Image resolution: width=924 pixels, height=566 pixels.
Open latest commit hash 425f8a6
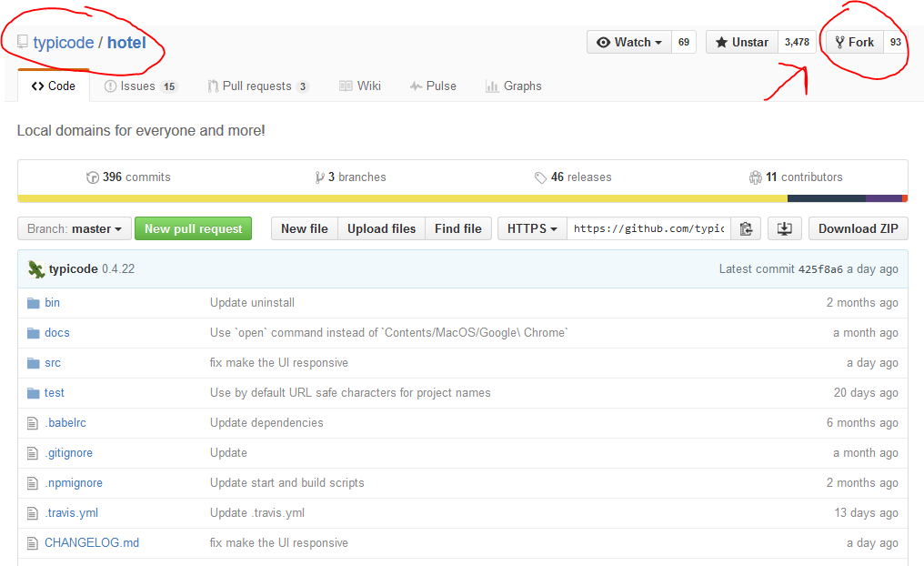(820, 269)
